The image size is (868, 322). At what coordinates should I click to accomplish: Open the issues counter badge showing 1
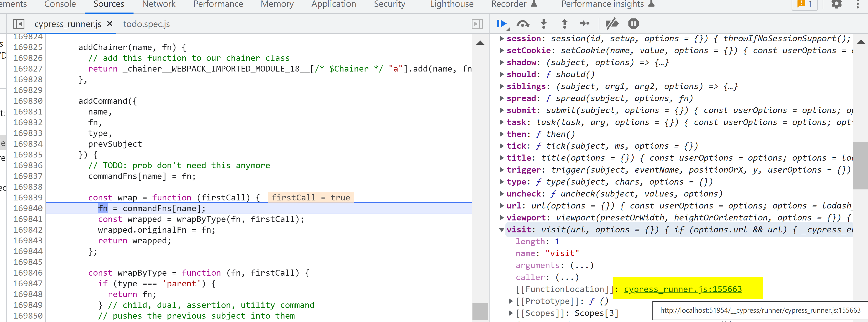coord(804,4)
